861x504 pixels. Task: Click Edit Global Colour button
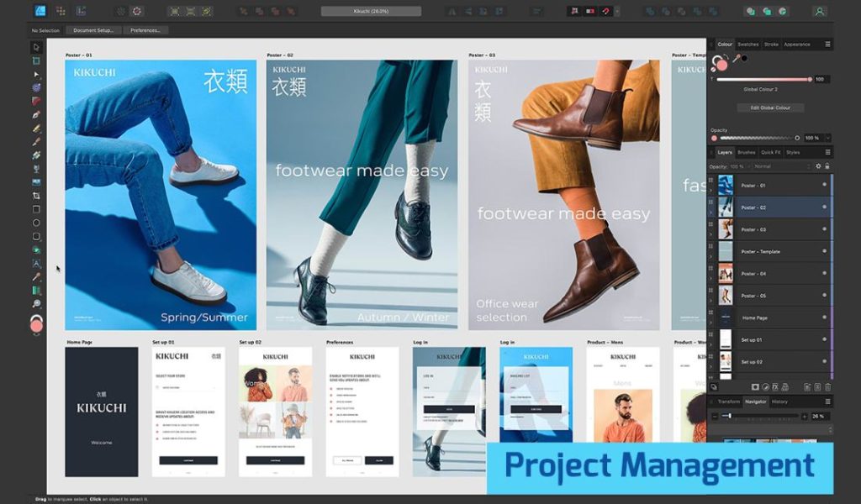pos(770,108)
